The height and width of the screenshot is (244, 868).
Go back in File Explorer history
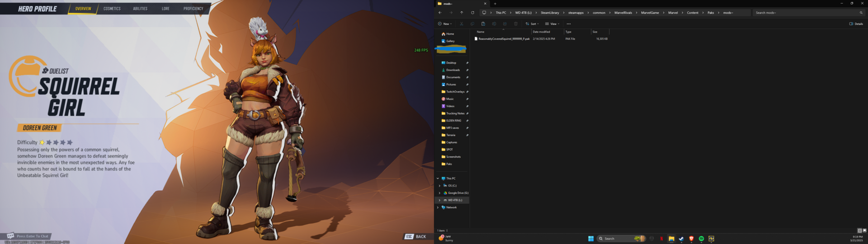coord(440,13)
